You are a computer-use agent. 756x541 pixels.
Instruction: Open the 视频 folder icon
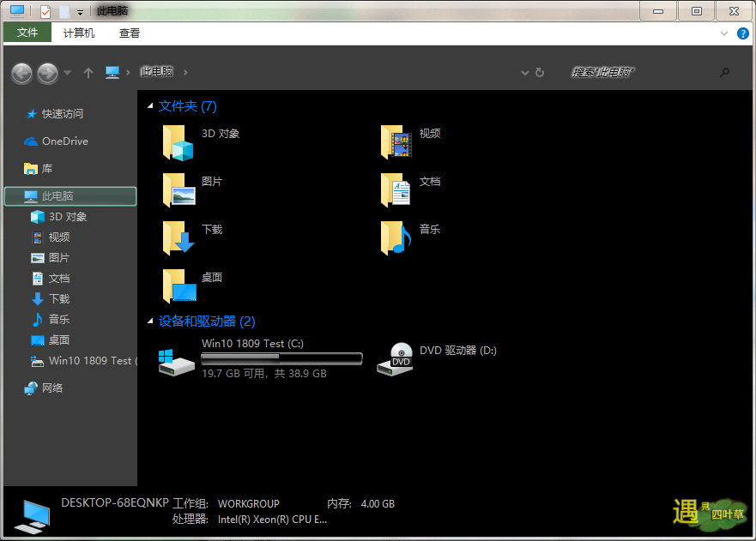396,142
